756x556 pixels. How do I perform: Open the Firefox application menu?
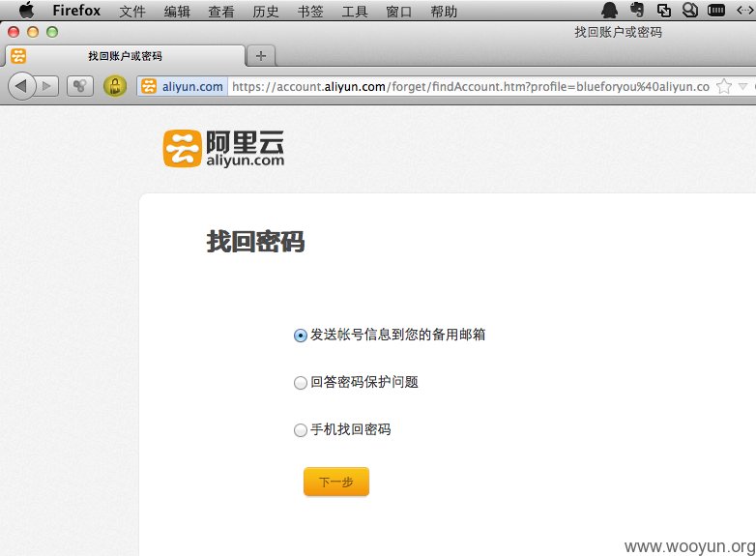click(x=76, y=11)
